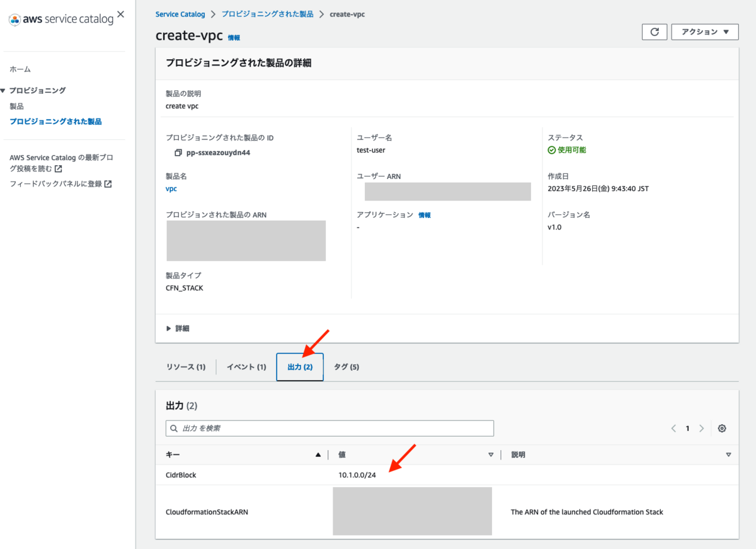Viewport: 756px width, 549px height.
Task: Click the create-vpc breadcrumb text
Action: [x=347, y=14]
